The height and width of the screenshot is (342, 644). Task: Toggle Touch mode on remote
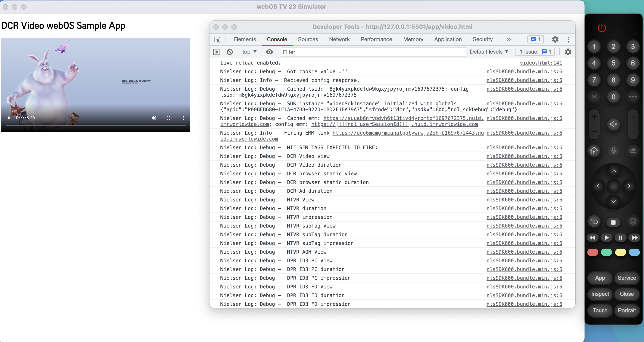(600, 310)
